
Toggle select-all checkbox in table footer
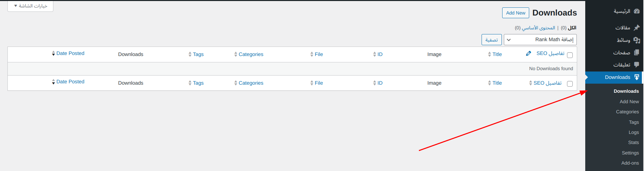coord(570,84)
